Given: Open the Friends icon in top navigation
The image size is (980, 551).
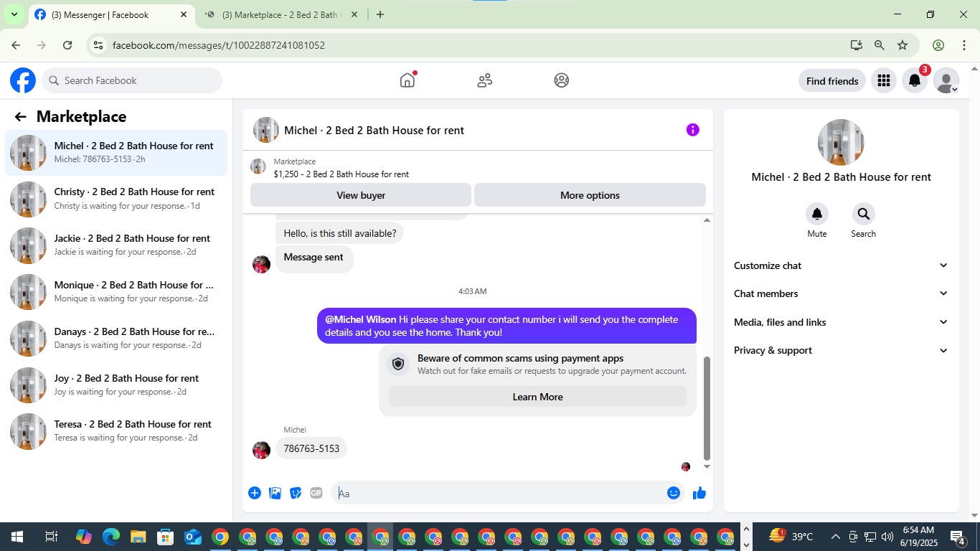Looking at the screenshot, I should pos(485,80).
